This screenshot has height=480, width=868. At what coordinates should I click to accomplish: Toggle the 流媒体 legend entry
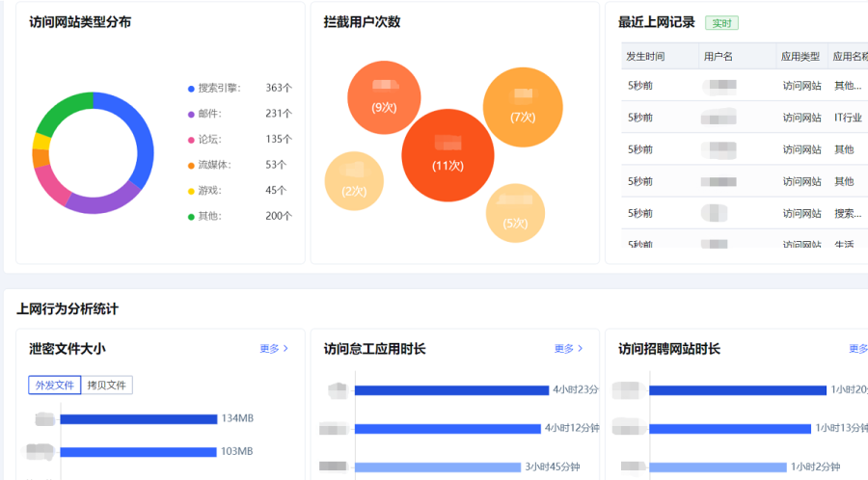click(x=212, y=165)
